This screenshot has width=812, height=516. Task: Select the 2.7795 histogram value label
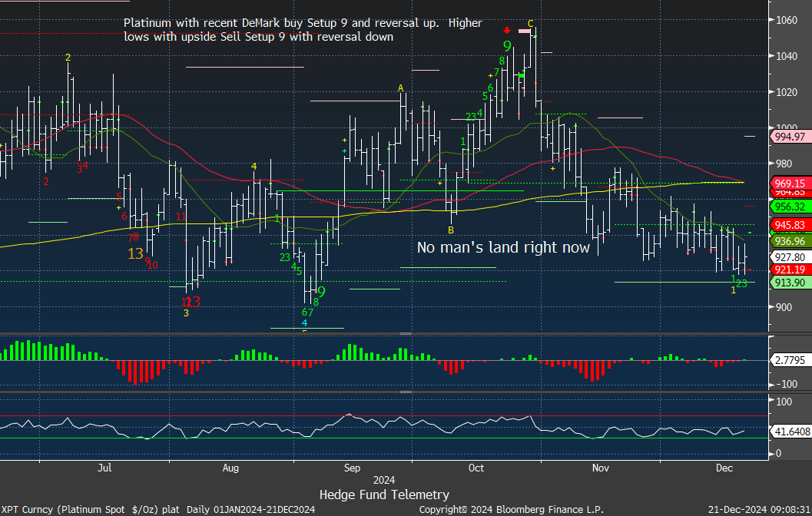[x=788, y=359]
